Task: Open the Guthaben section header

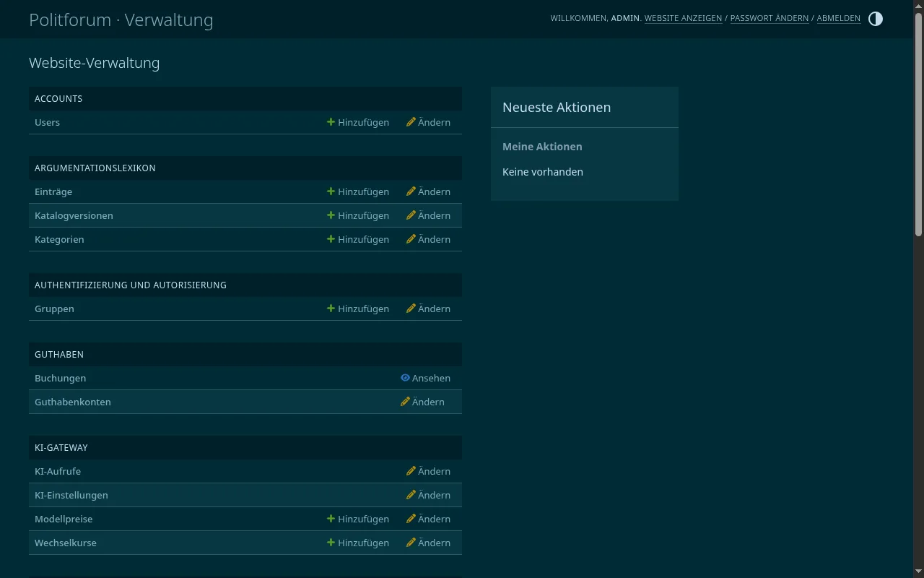Action: [59, 354]
